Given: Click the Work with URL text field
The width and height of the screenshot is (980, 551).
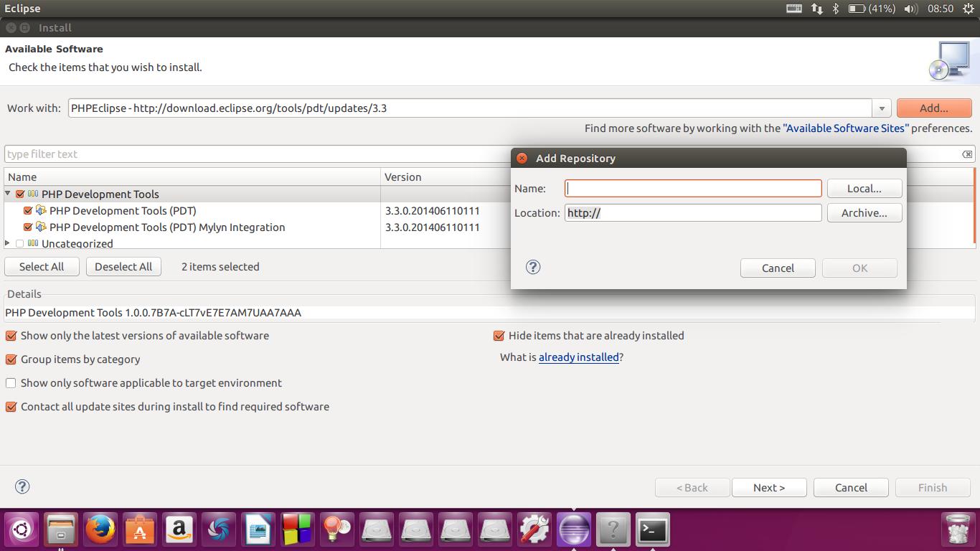Looking at the screenshot, I should point(470,108).
